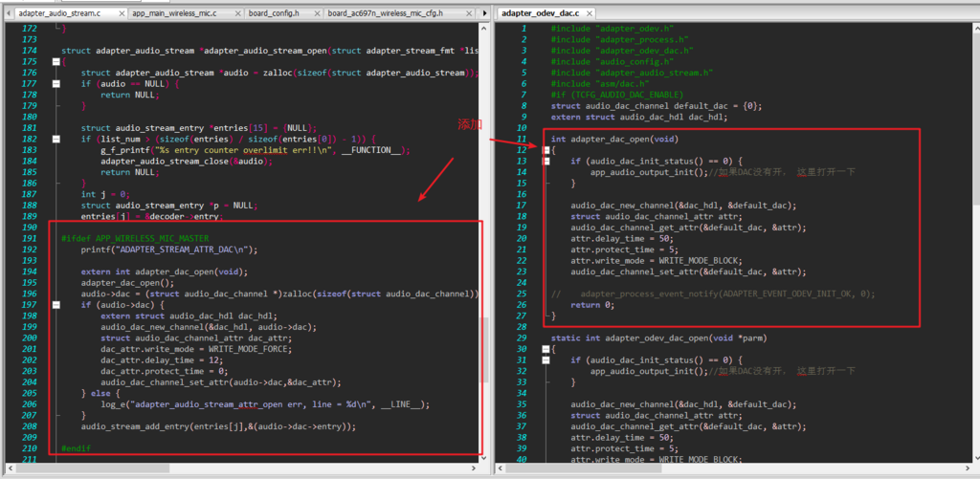Click 'attr.delay_time = 50;' on line 20
The width and height of the screenshot is (980, 479).
(624, 239)
